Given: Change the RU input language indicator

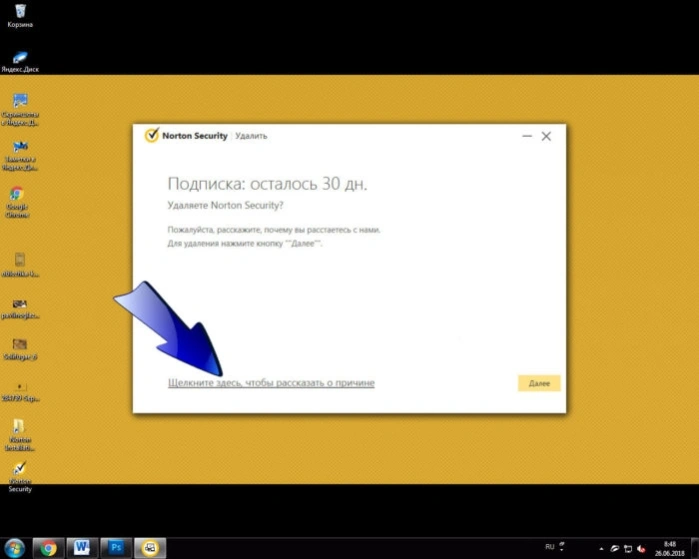Looking at the screenshot, I should [x=550, y=547].
